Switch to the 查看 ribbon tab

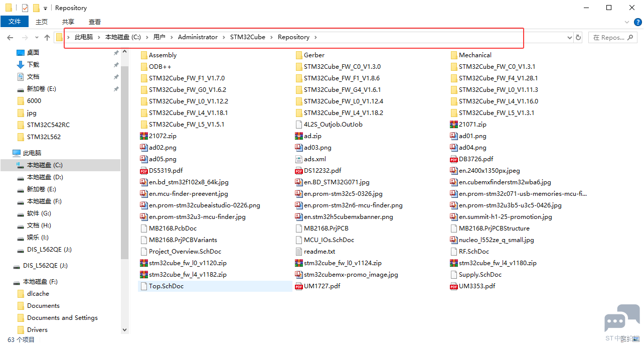95,22
